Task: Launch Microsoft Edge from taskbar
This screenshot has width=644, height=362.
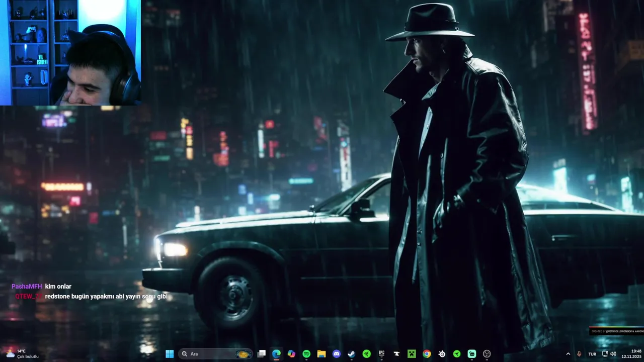Action: click(276, 354)
